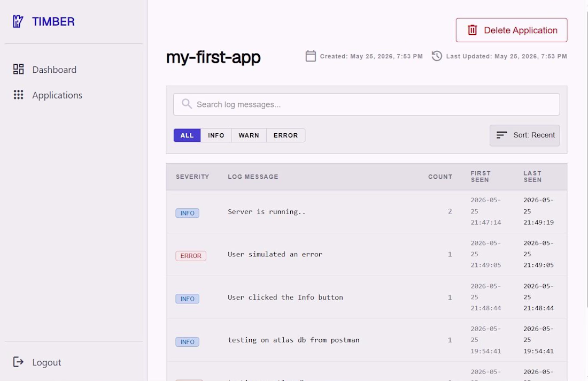
Task: Select 'User clicked the Info button' message
Action: [x=285, y=298]
